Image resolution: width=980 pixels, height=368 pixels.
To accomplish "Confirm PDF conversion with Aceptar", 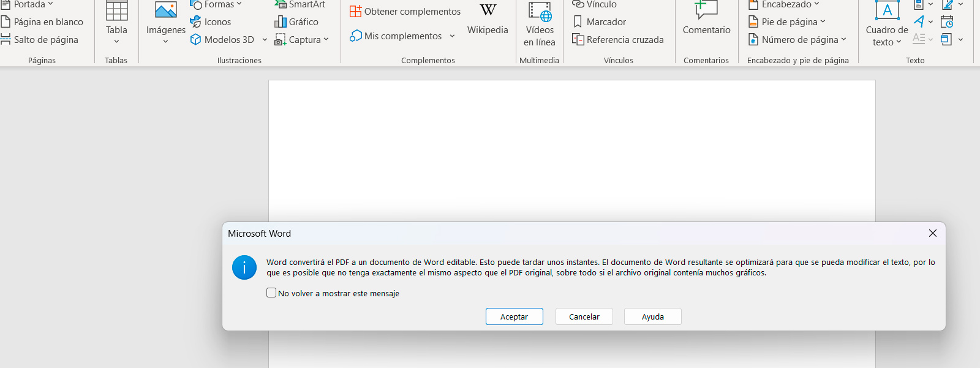I will point(514,316).
